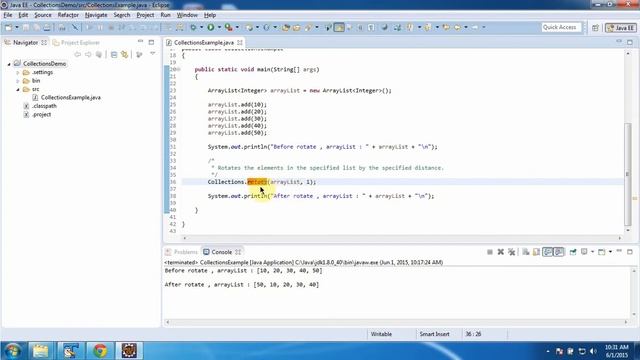Open the Navigator view menu triangle
The image size is (640, 360).
(153, 53)
